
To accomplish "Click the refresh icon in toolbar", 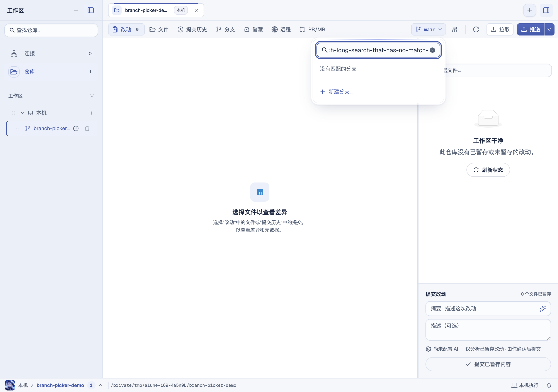I will point(476,29).
